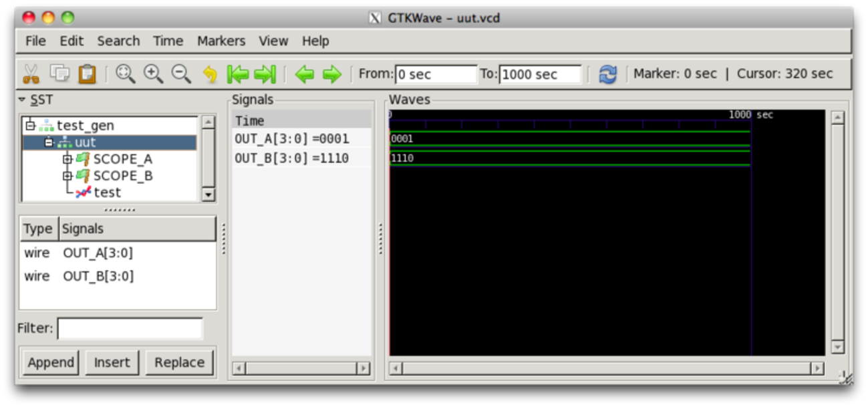Find next edge with right green arrow
868x407 pixels.
(x=332, y=74)
